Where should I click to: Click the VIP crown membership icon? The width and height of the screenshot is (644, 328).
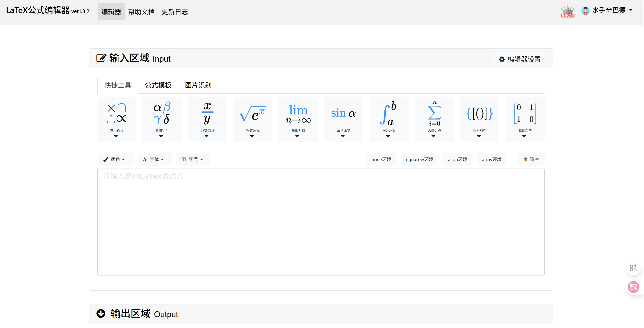[568, 11]
